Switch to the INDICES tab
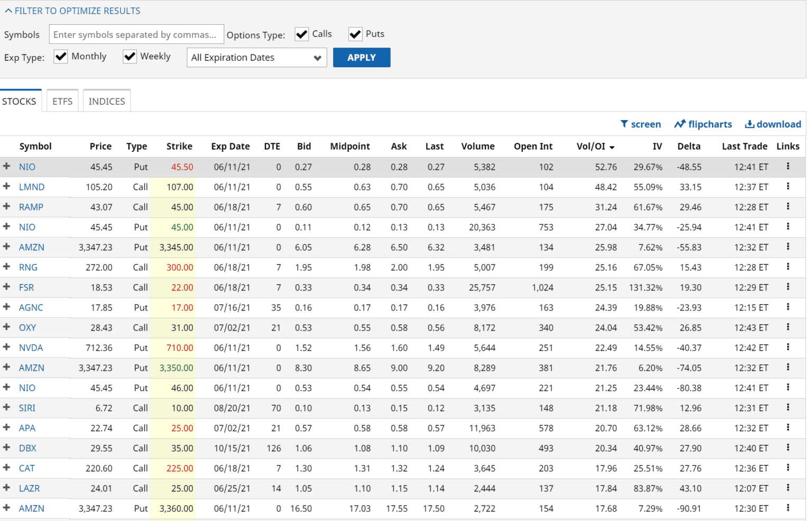The height and width of the screenshot is (521, 812). (106, 100)
